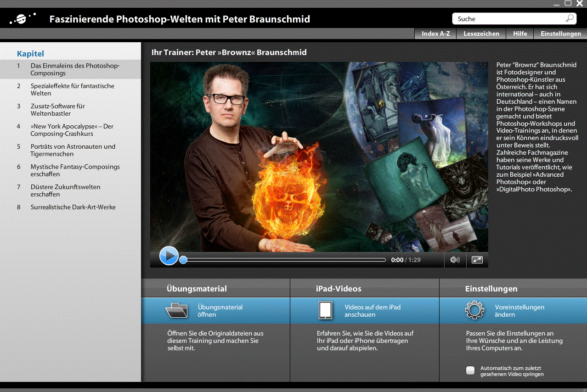Select chapter 3 Zusatz-Software für Weltenbastler

(x=71, y=110)
